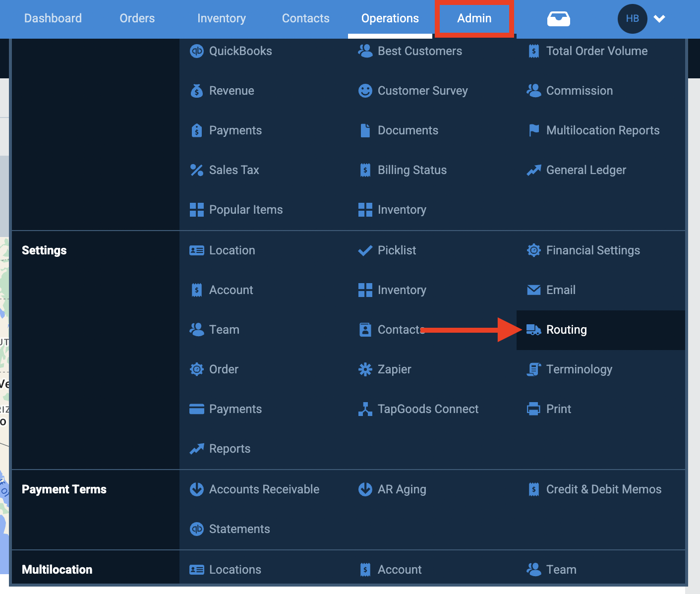Click the Documents file icon
Viewport: 700px width, 594px height.
pos(365,130)
